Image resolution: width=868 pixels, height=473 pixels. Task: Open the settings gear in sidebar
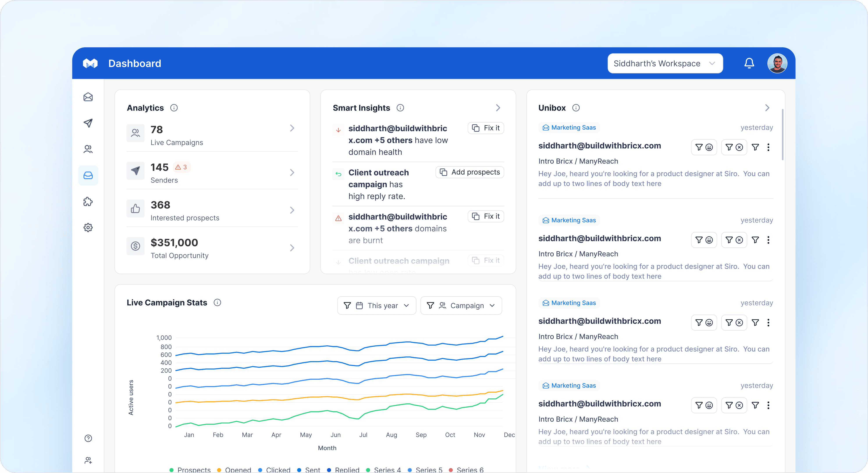coord(88,228)
